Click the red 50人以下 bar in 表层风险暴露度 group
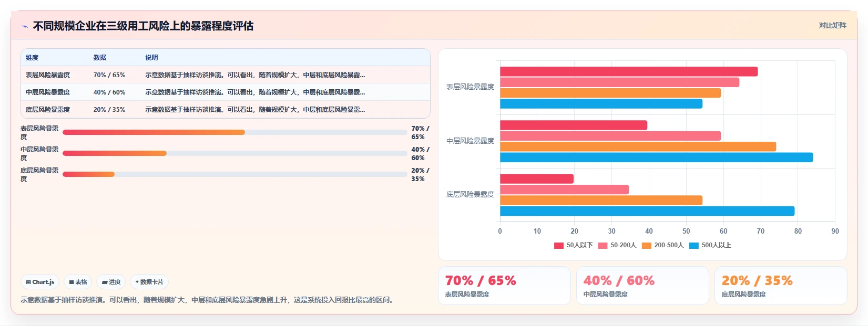The width and height of the screenshot is (868, 326). pos(629,71)
